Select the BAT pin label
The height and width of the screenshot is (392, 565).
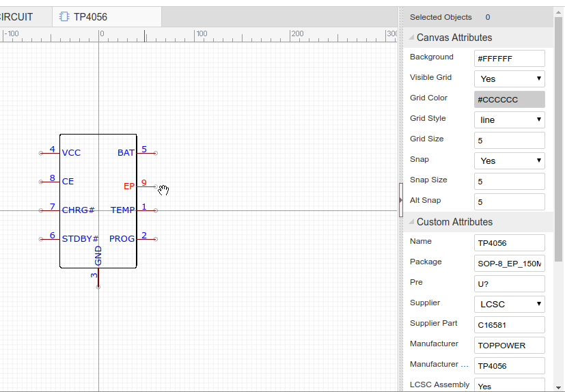coord(126,153)
